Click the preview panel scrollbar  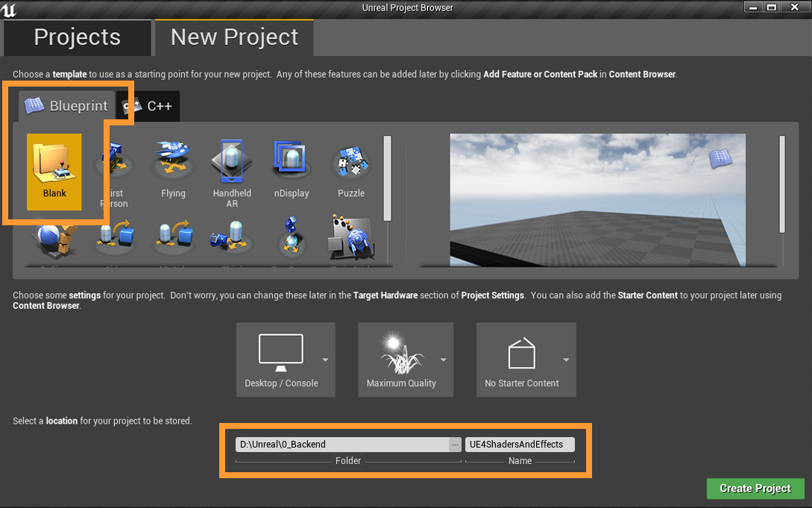click(781, 184)
